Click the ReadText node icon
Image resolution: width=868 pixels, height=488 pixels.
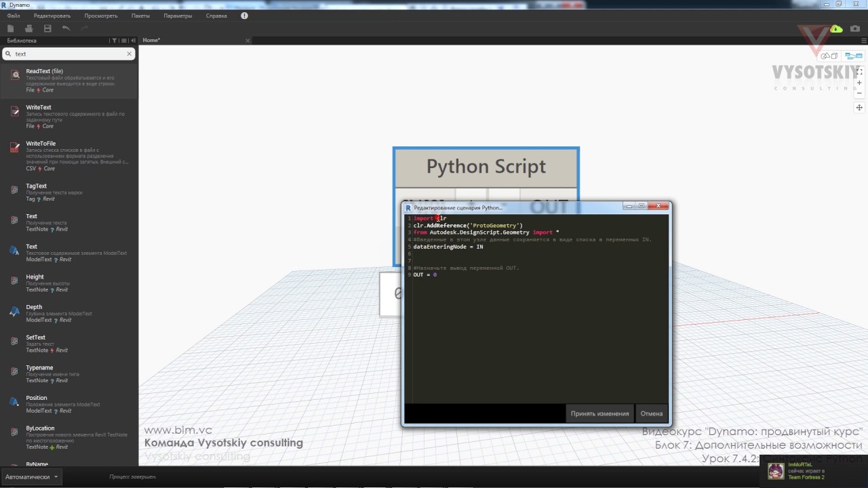point(14,75)
